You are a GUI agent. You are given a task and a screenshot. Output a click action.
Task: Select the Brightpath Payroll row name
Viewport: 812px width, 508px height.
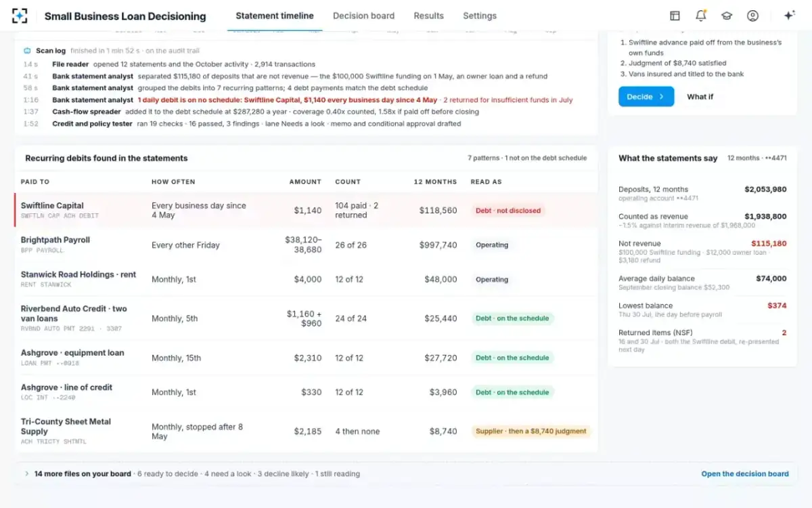coord(55,240)
